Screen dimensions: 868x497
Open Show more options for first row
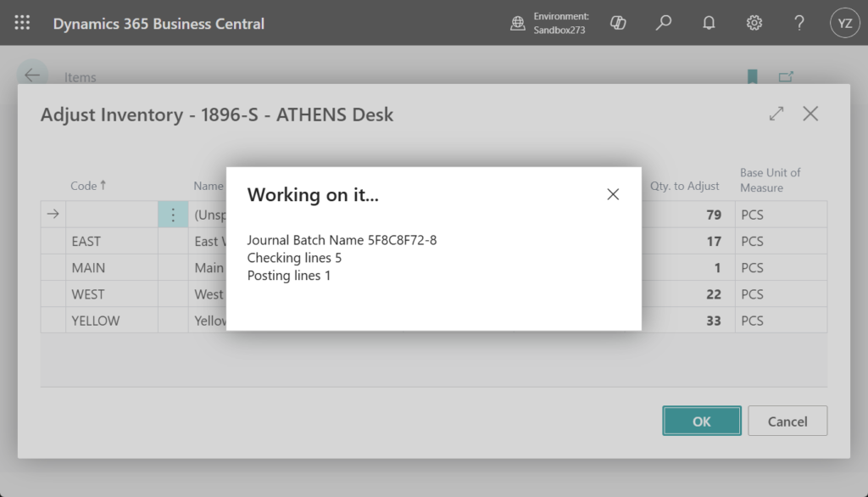point(173,215)
